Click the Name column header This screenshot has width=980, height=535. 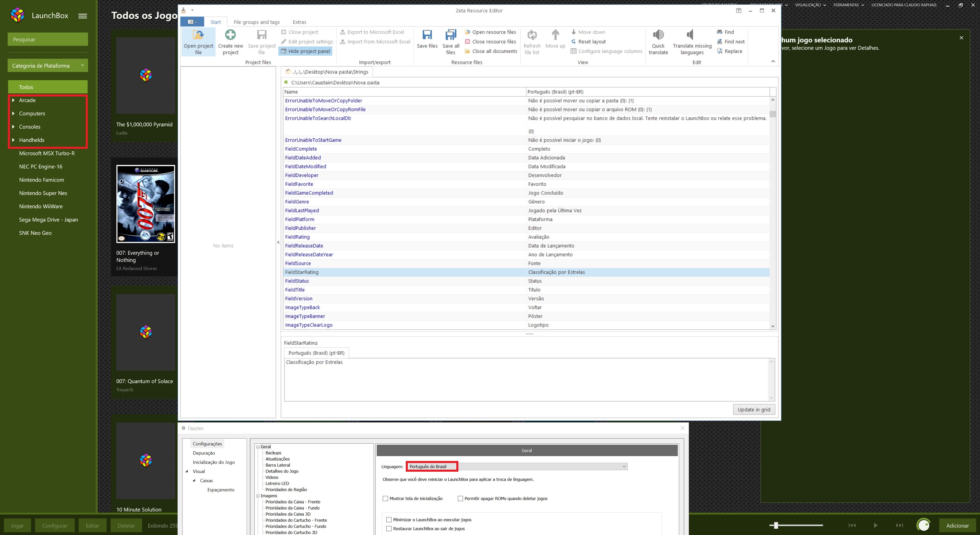click(405, 92)
